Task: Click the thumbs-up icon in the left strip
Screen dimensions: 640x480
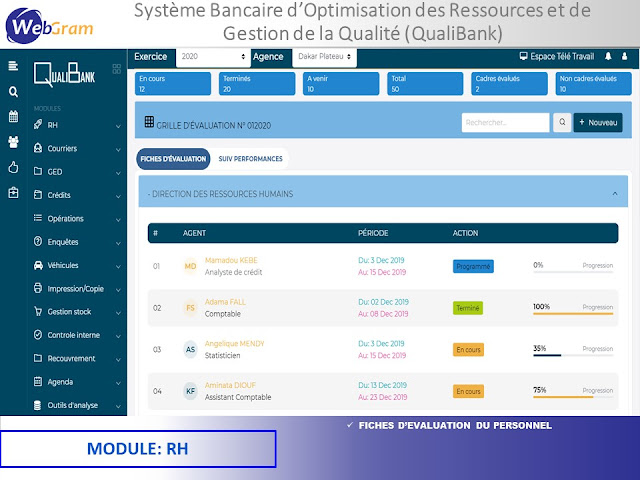Action: coord(13,167)
